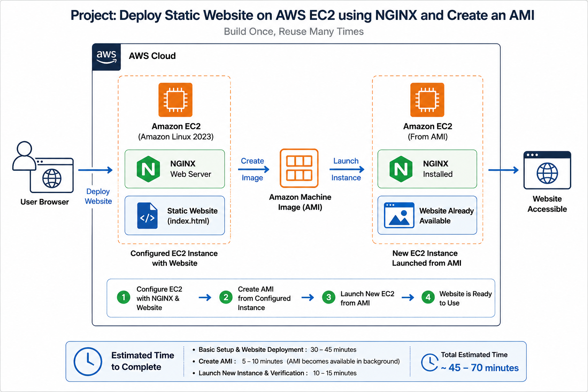Click the "Static Website (index.html)" box
This screenshot has width=588, height=392.
(x=175, y=216)
